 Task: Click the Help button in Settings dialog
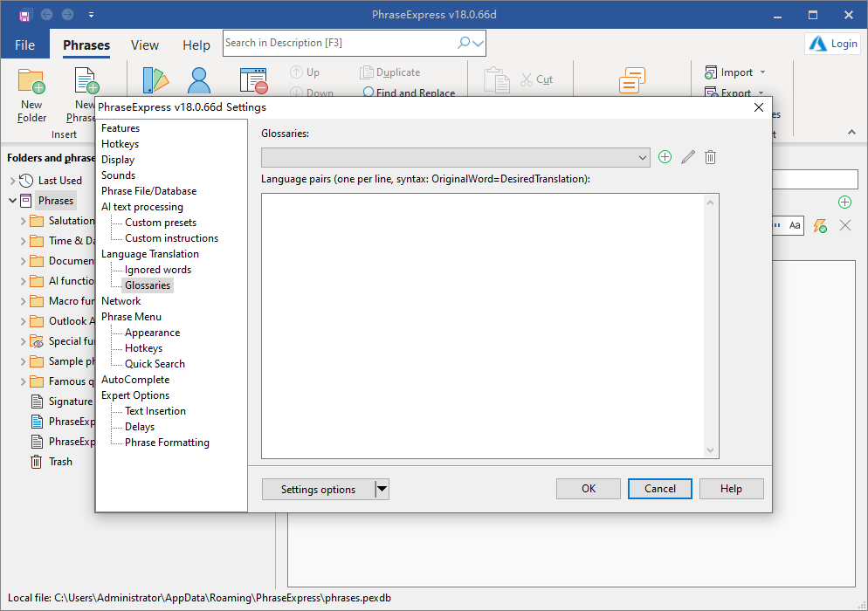[x=731, y=489]
